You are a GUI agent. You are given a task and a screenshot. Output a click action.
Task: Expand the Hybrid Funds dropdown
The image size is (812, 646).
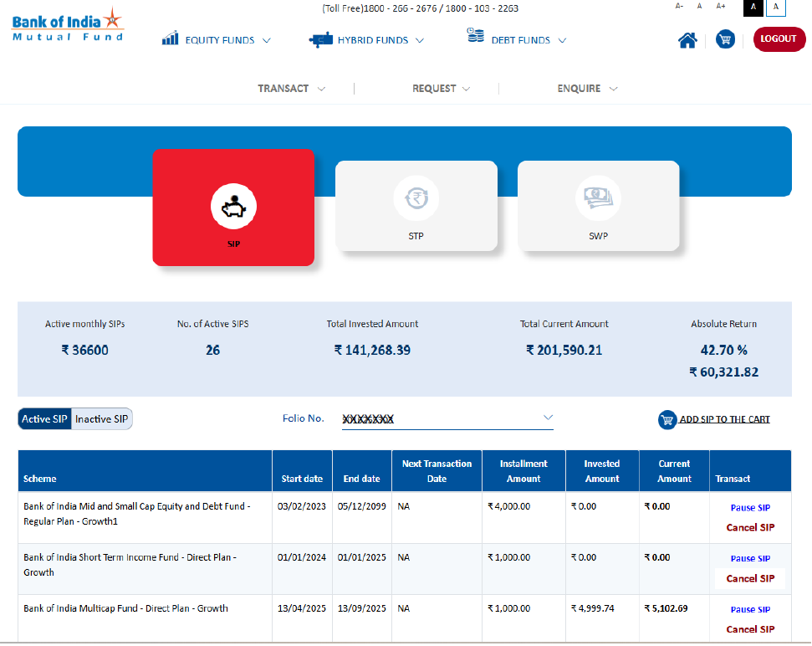(420, 40)
